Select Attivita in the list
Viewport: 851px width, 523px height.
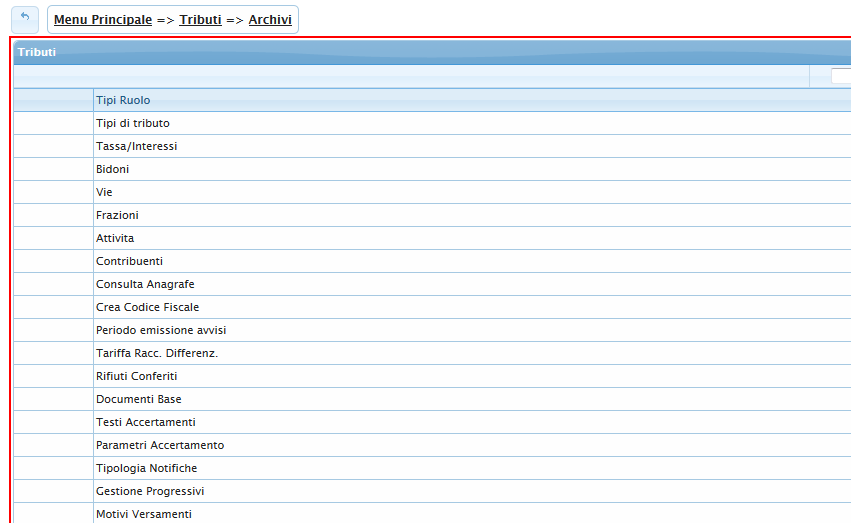click(x=115, y=238)
